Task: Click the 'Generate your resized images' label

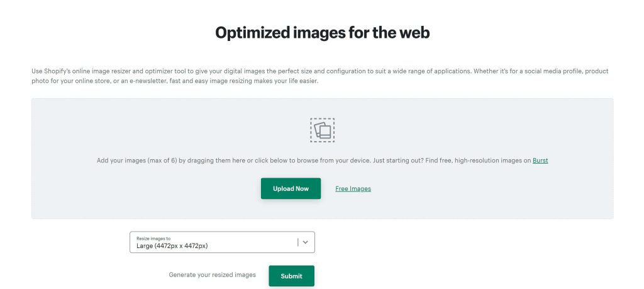Action: pos(213,275)
